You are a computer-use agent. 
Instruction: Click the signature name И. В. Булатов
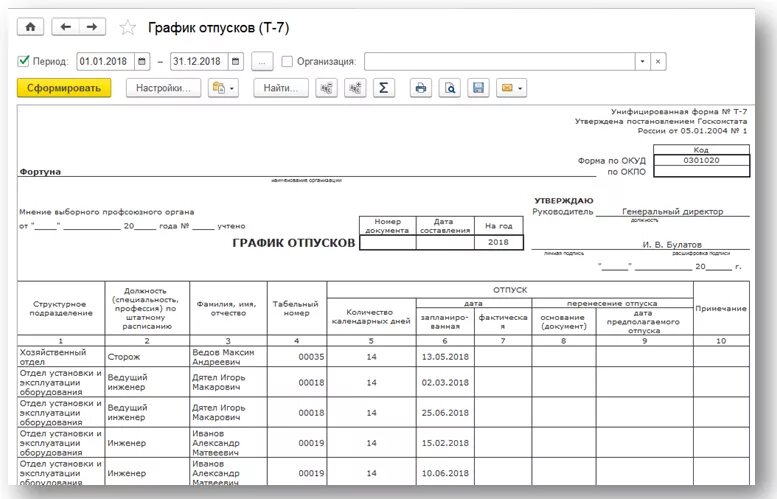672,244
